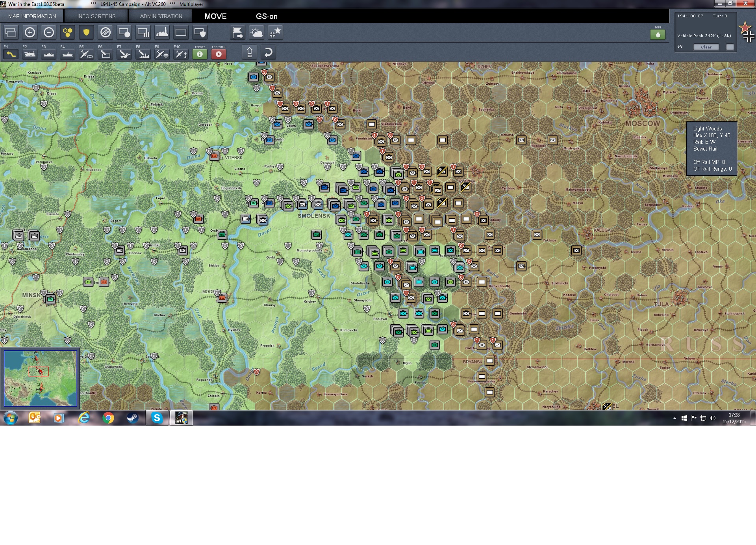Open the INFO SCREENS tab

96,16
